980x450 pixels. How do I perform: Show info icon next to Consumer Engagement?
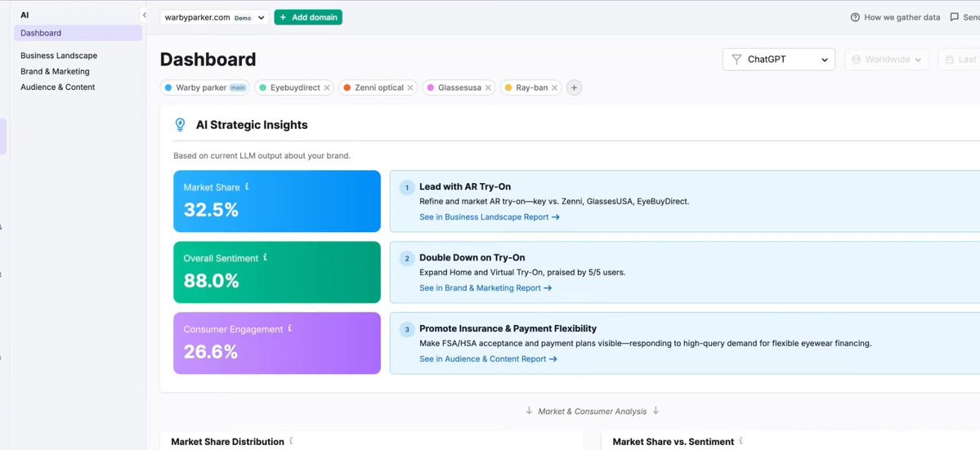[290, 328]
